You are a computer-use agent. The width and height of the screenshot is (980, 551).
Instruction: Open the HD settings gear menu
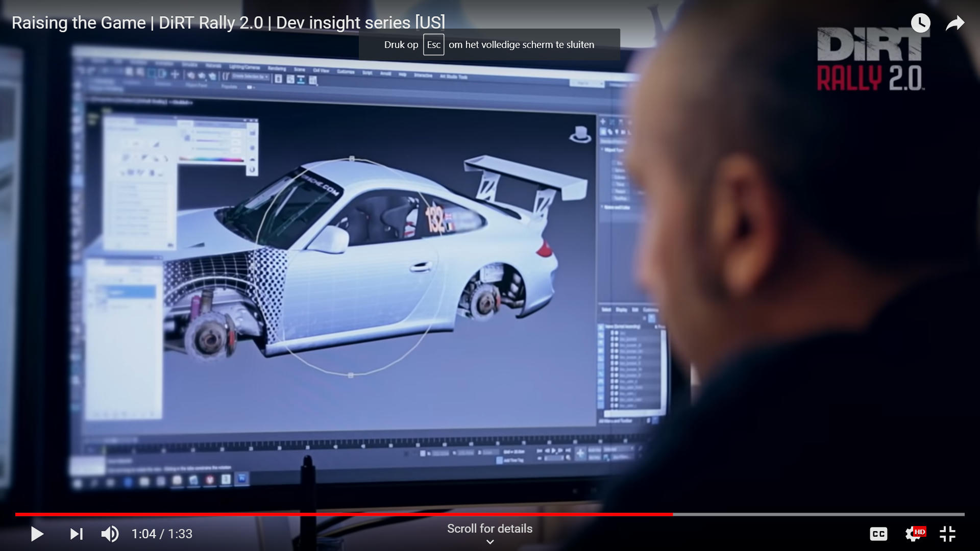click(914, 534)
